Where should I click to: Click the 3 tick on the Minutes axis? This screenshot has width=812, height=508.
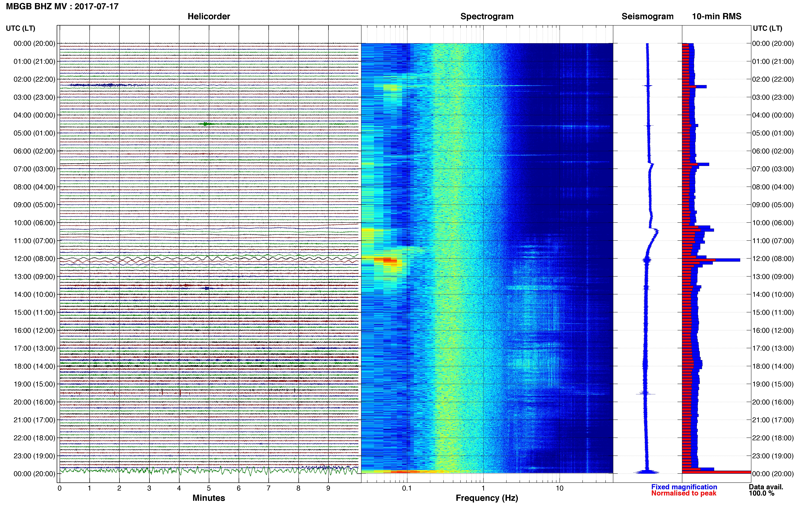(x=149, y=488)
